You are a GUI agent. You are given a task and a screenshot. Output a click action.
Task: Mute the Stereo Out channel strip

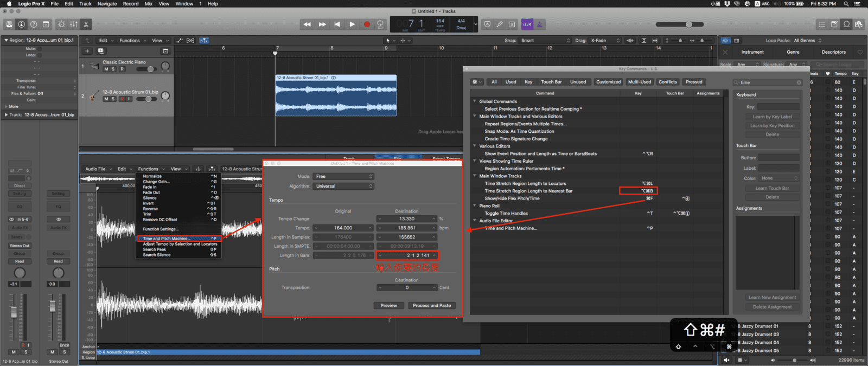[53, 352]
